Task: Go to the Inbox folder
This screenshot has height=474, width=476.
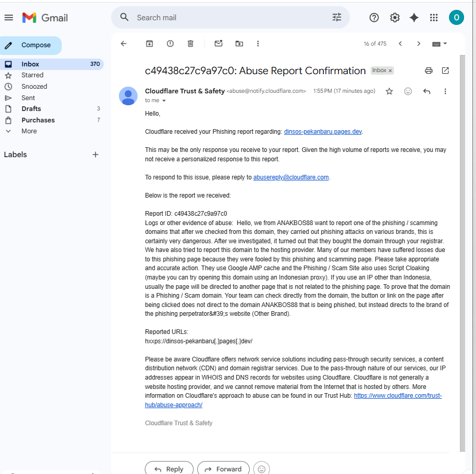Action: tap(51, 64)
